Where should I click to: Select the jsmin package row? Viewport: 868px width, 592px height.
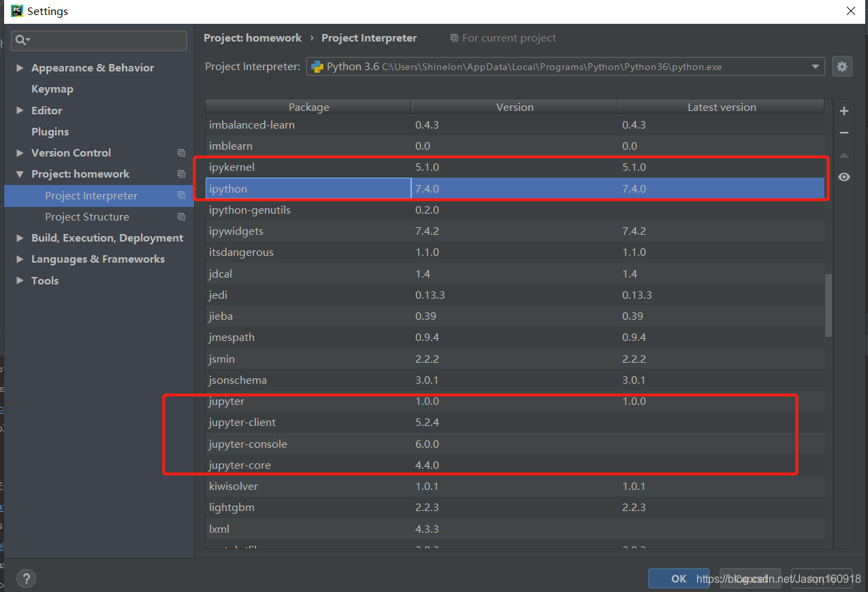[515, 359]
